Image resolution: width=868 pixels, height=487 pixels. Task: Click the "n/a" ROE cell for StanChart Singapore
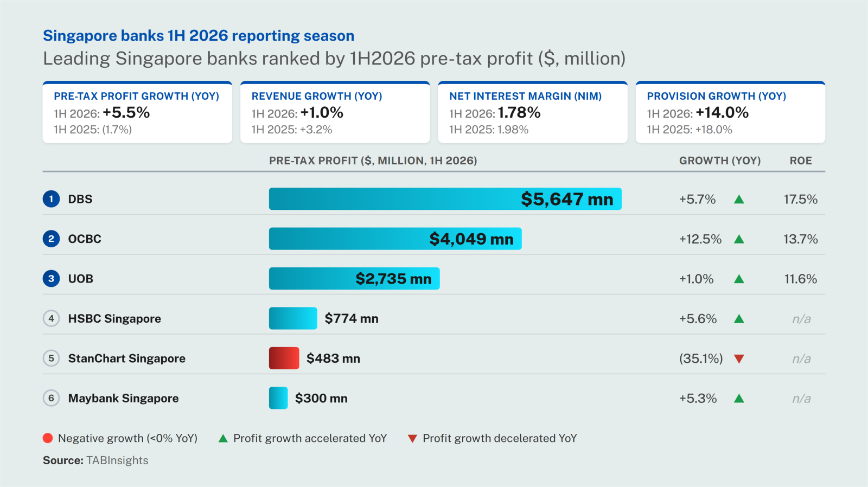[801, 358]
